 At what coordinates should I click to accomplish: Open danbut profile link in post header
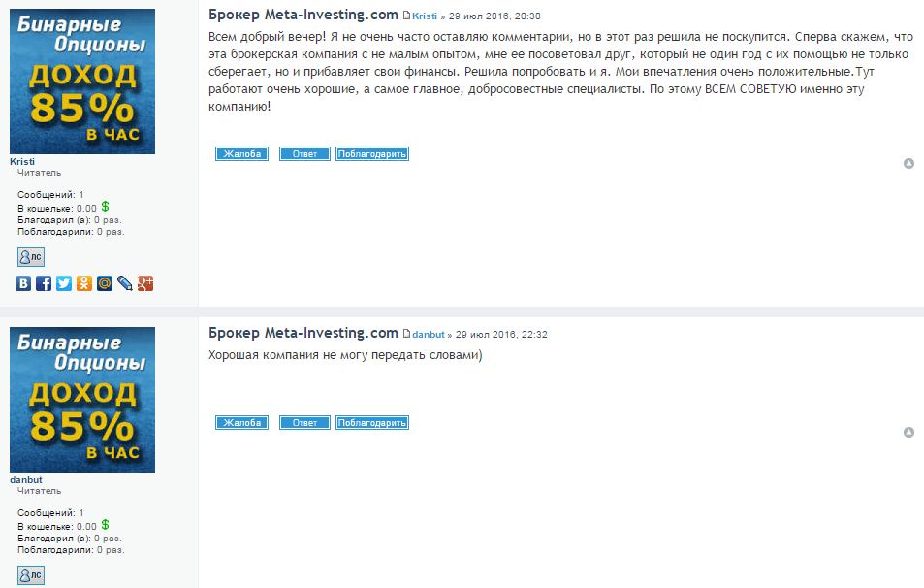[429, 335]
